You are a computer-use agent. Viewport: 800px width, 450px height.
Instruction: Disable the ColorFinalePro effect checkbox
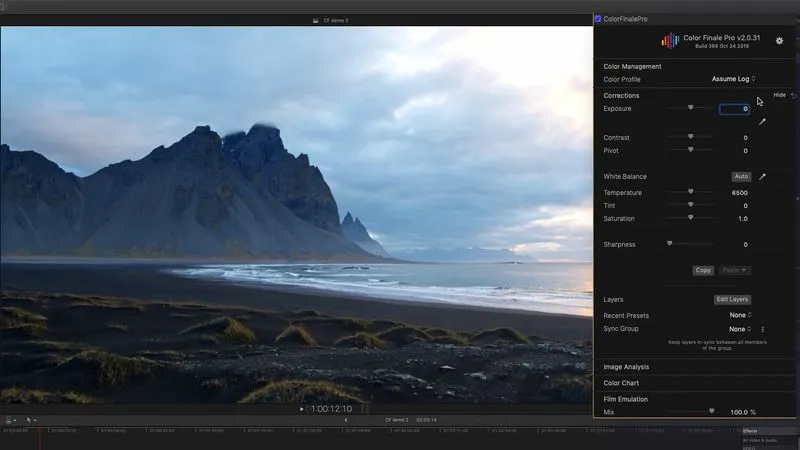[598, 19]
